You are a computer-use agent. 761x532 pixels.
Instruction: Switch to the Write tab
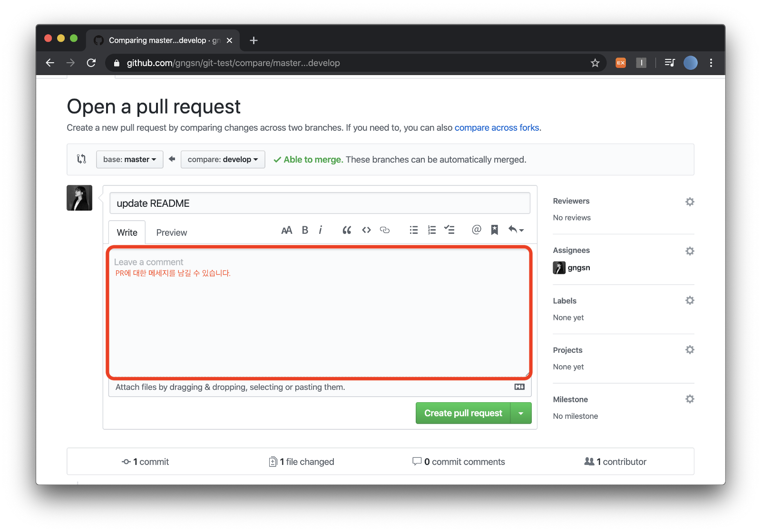pos(127,232)
